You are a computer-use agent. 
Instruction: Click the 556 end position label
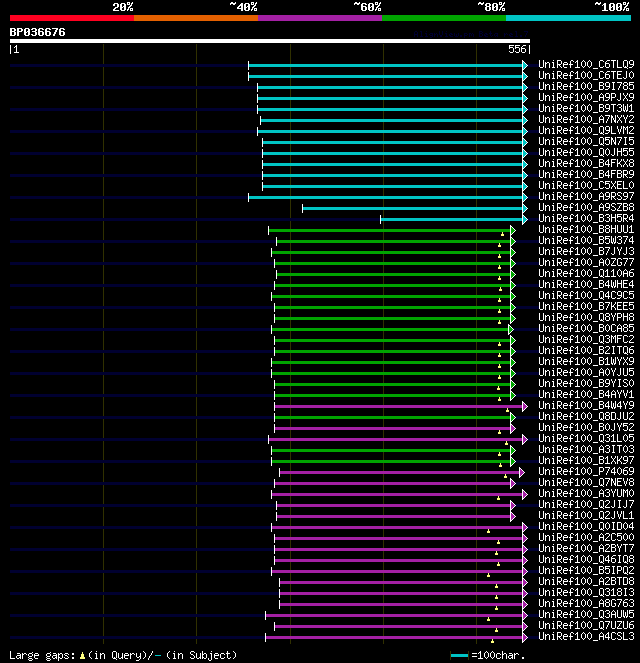coord(517,49)
